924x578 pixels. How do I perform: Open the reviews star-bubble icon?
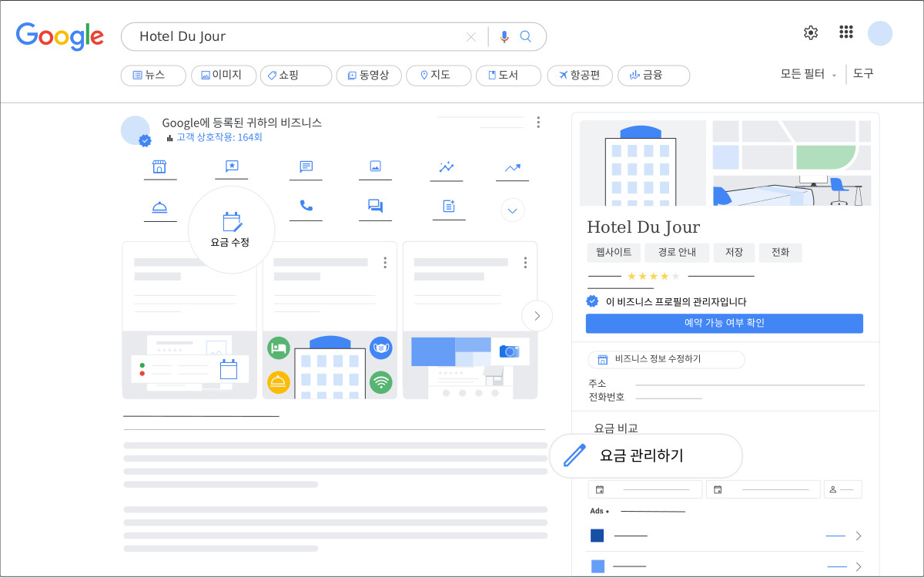(232, 166)
